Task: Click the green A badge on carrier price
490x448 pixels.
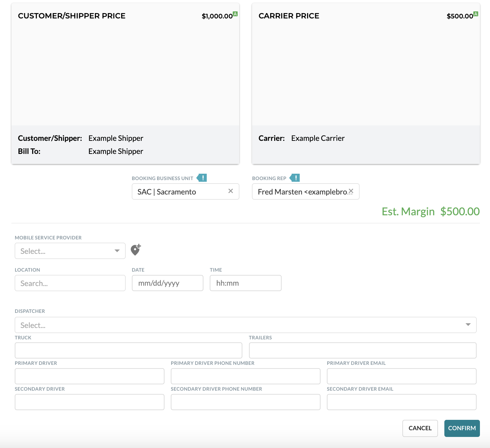Action: (x=476, y=14)
